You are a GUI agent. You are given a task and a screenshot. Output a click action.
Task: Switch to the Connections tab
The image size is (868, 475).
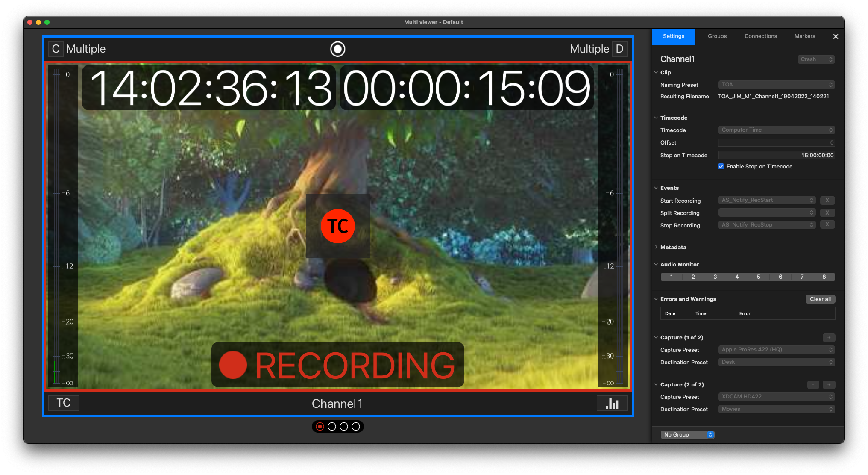pos(761,36)
